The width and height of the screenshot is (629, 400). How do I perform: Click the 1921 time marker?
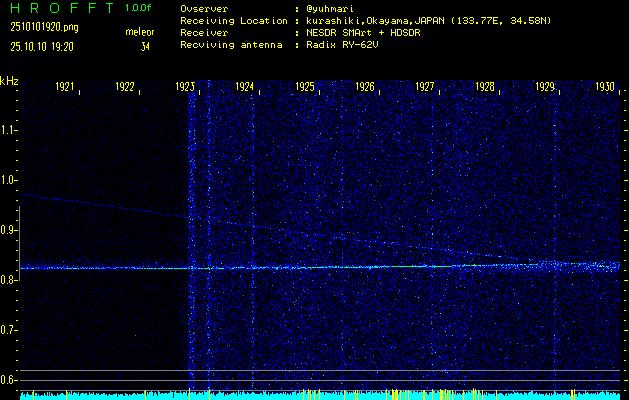[x=65, y=87]
